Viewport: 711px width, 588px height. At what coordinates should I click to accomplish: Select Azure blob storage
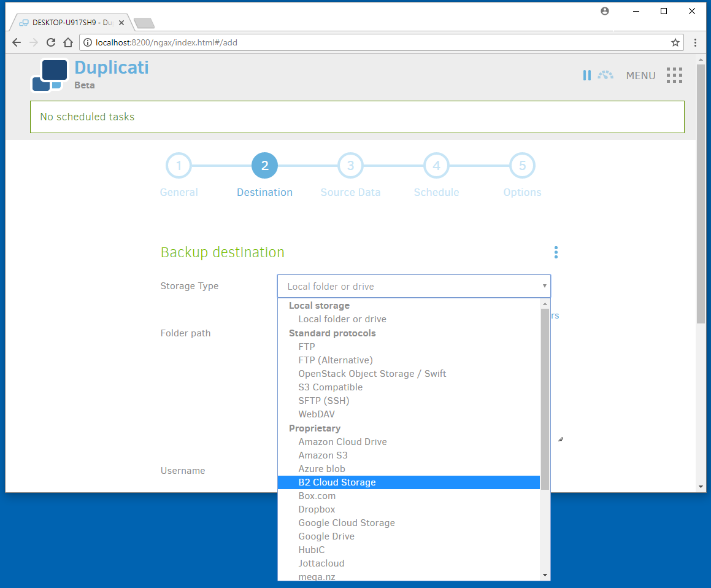(x=409, y=469)
